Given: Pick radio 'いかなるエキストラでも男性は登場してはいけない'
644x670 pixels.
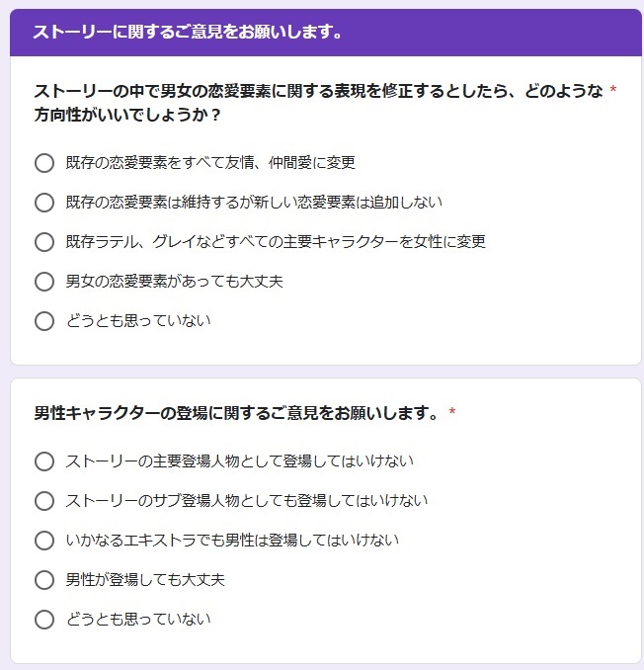Looking at the screenshot, I should point(43,541).
